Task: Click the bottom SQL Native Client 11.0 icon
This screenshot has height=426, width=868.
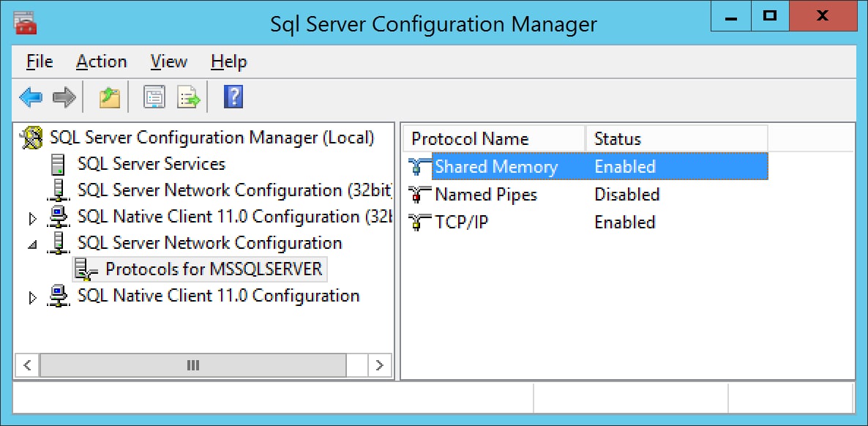Action: (x=59, y=296)
